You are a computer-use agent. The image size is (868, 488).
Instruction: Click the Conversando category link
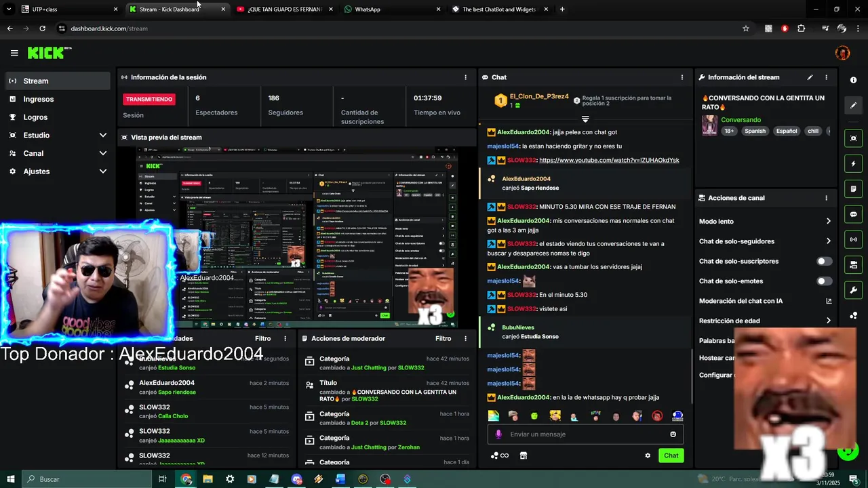pyautogui.click(x=741, y=120)
